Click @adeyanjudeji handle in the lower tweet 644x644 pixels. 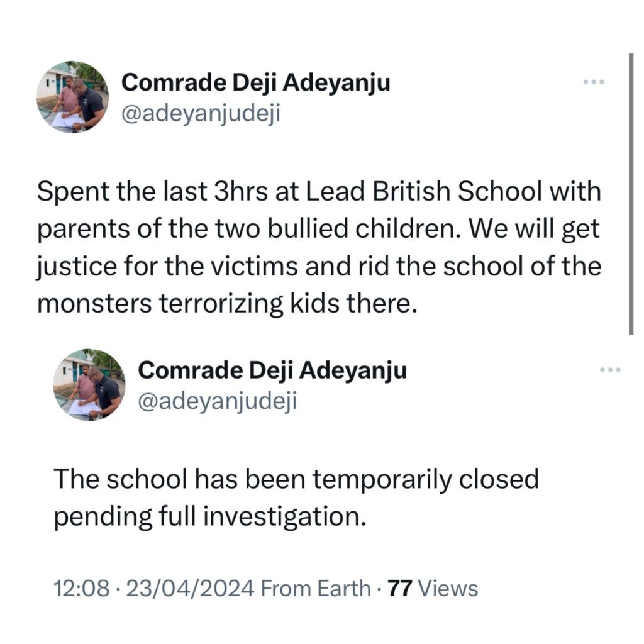[217, 401]
